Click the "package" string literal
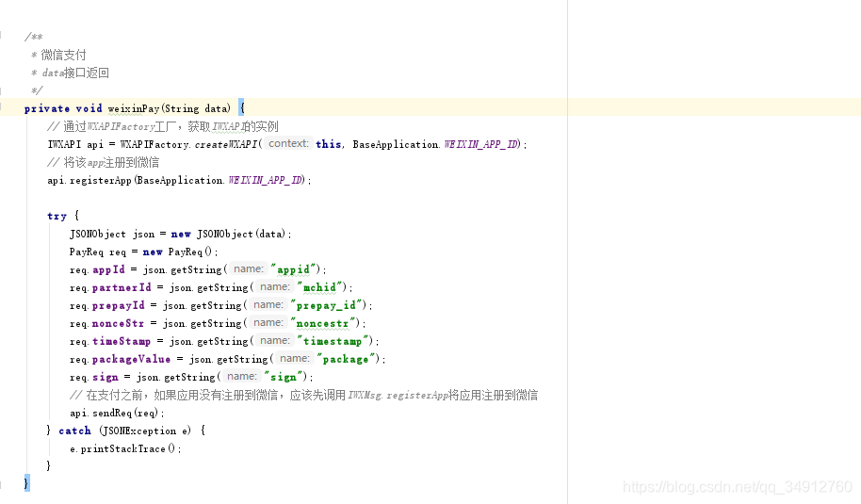Screen dimensions: 861x504 (346, 359)
